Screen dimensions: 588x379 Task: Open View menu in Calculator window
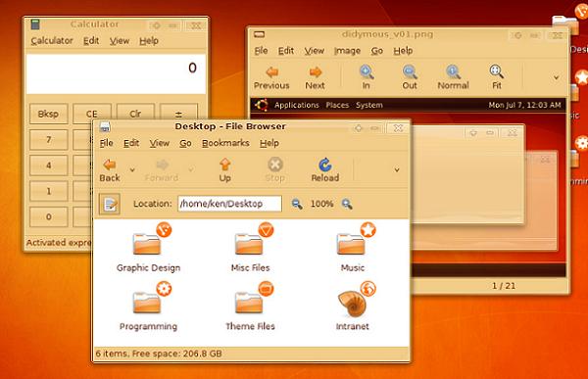click(120, 41)
